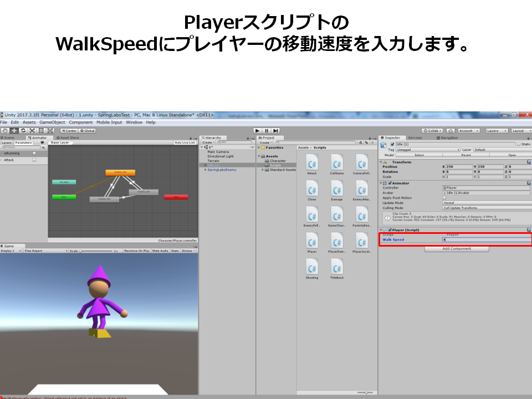Select the Scale tool in toolbar
Viewport: 532px width, 399px height.
point(32,131)
